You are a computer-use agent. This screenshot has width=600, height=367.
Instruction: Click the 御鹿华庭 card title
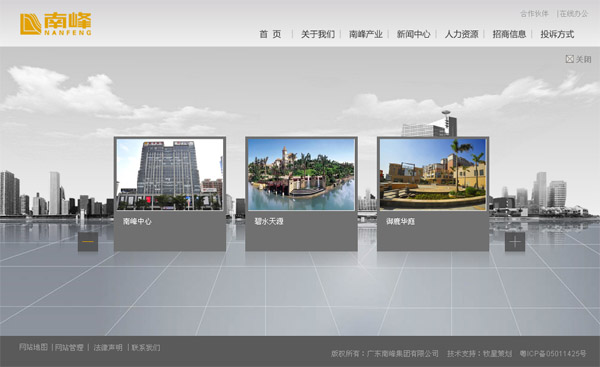pos(400,222)
